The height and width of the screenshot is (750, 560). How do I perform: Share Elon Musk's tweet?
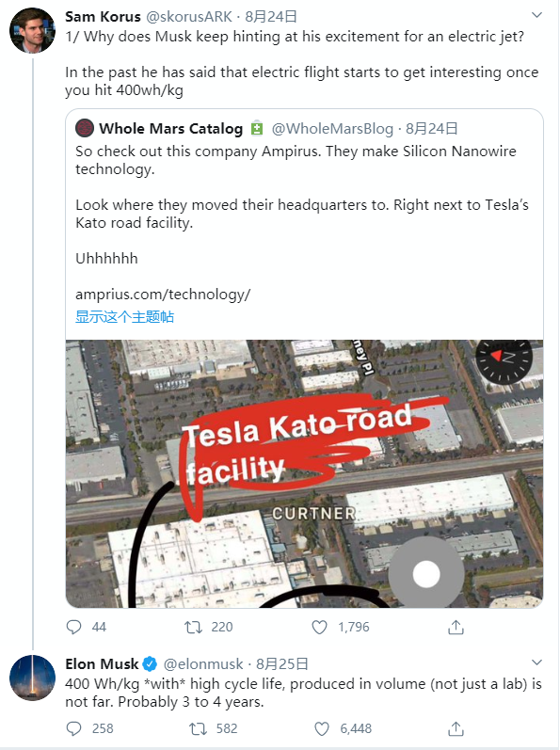coord(456,728)
